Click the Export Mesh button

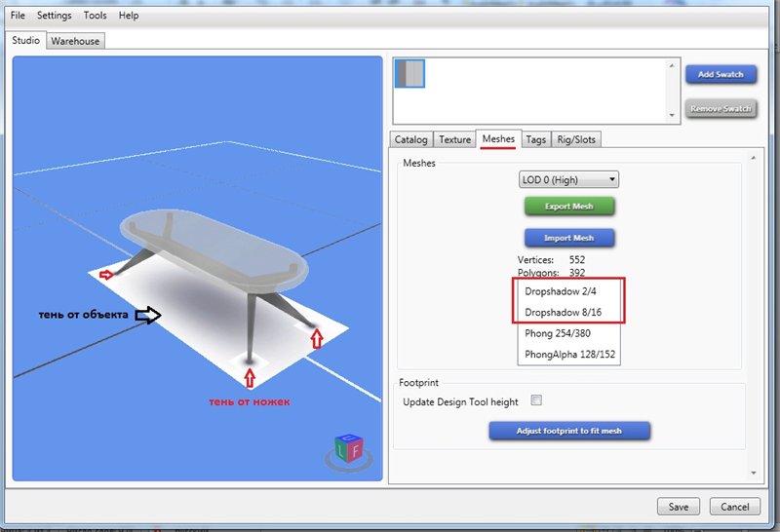[x=570, y=207]
